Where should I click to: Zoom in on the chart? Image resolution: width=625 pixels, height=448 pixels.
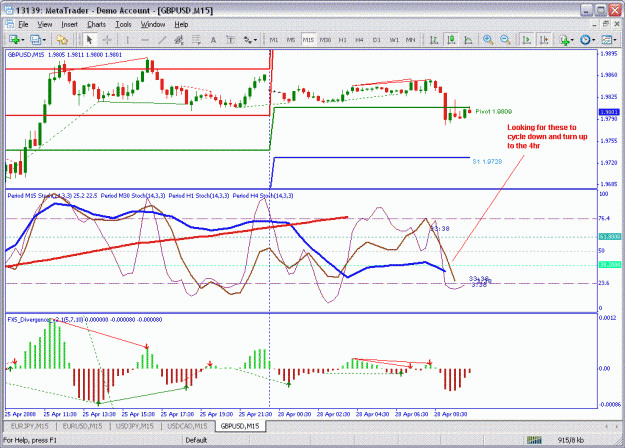tap(487, 39)
